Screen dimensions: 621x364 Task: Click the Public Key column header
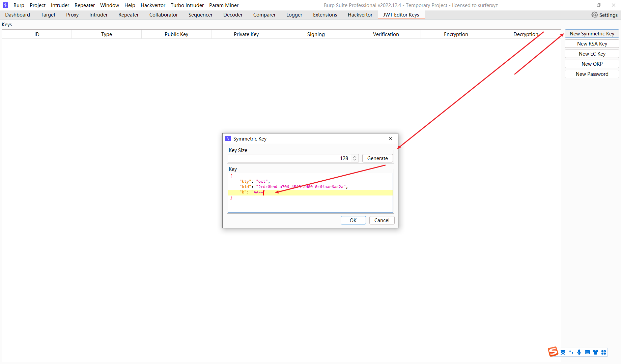click(x=176, y=34)
